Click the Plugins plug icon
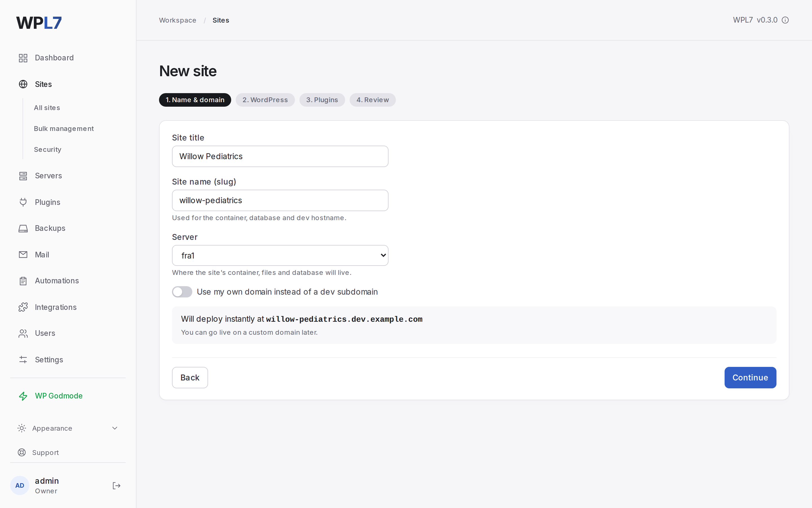Viewport: 812px width, 508px height. pos(23,202)
